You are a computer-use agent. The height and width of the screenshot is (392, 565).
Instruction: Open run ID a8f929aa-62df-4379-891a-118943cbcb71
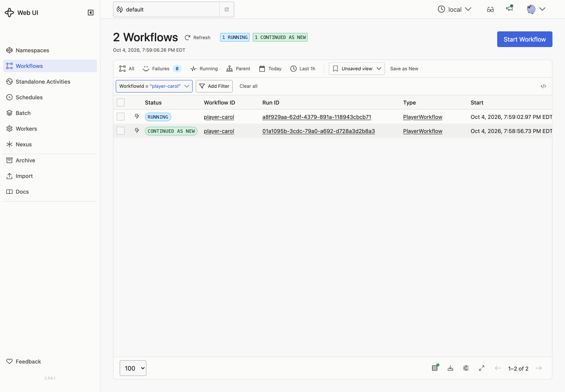coord(317,117)
